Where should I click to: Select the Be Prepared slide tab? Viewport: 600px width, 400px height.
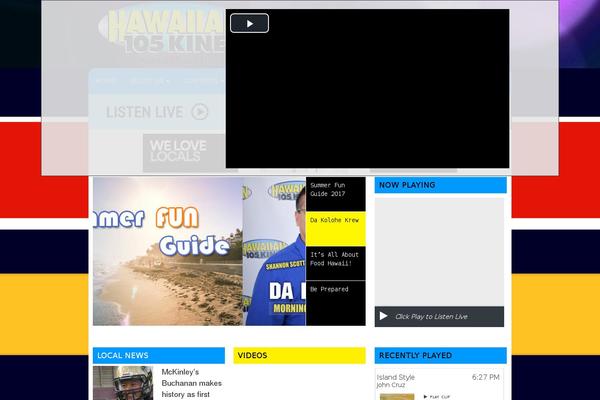[x=336, y=303]
